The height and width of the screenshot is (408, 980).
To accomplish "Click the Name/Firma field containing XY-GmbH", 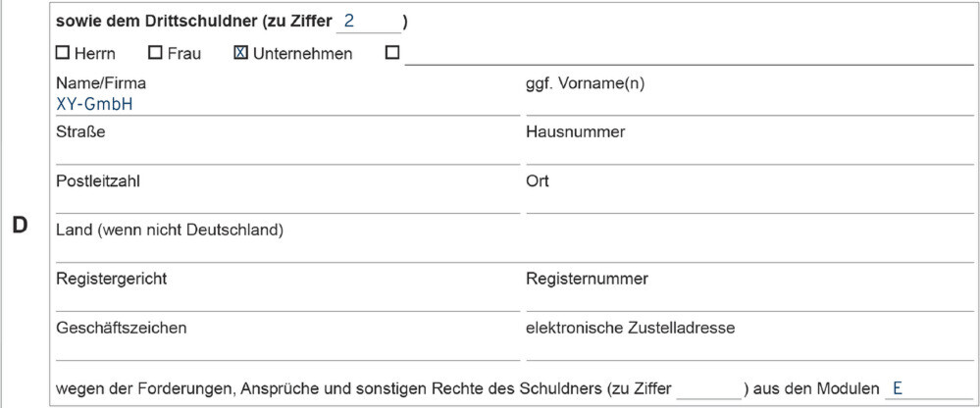I will 286,104.
